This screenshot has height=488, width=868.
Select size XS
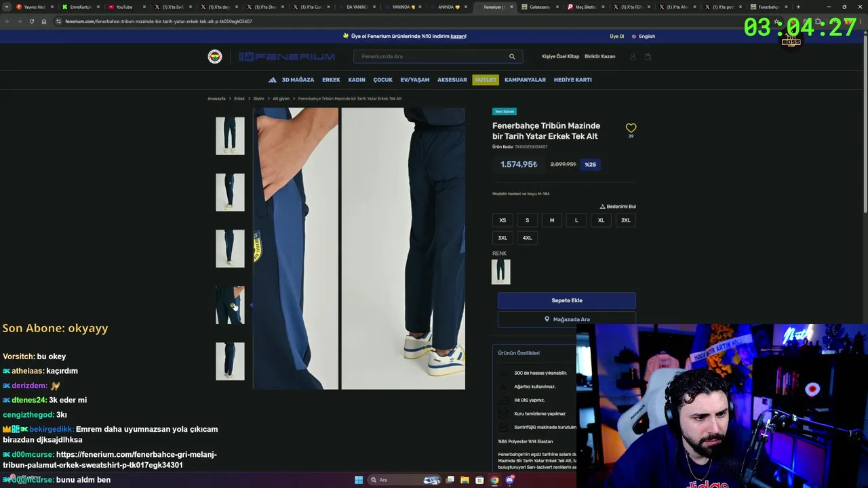pyautogui.click(x=502, y=220)
